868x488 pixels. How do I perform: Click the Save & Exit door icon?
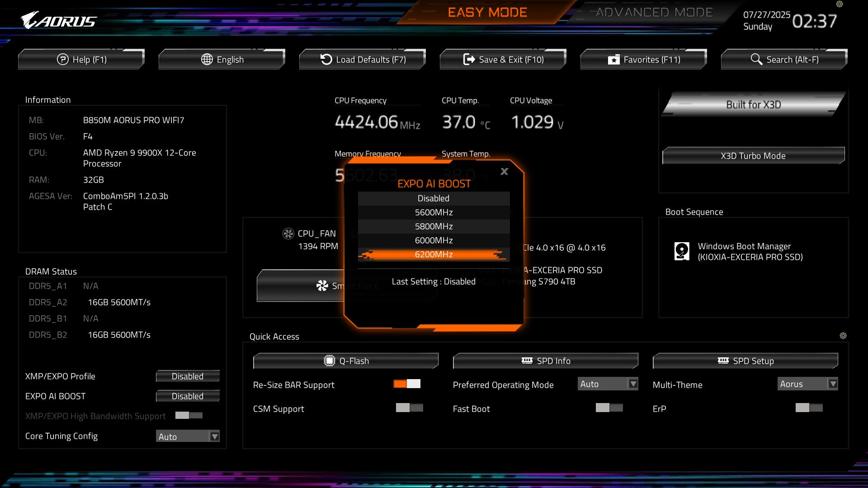pos(469,59)
